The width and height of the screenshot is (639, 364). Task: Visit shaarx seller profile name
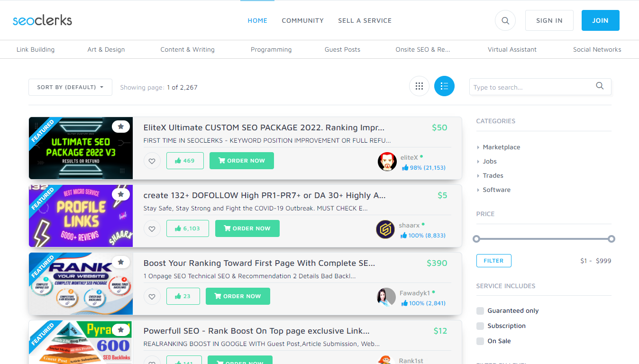409,225
